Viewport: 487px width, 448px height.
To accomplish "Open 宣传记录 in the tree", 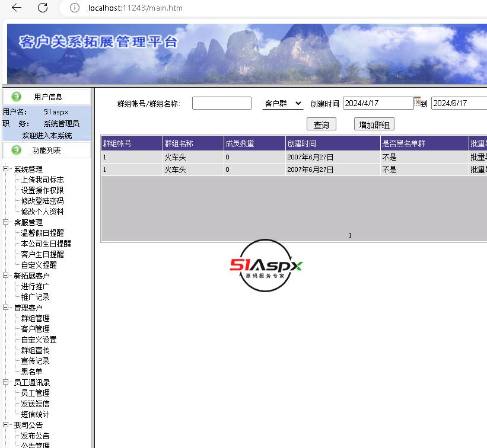I will pyautogui.click(x=35, y=361).
